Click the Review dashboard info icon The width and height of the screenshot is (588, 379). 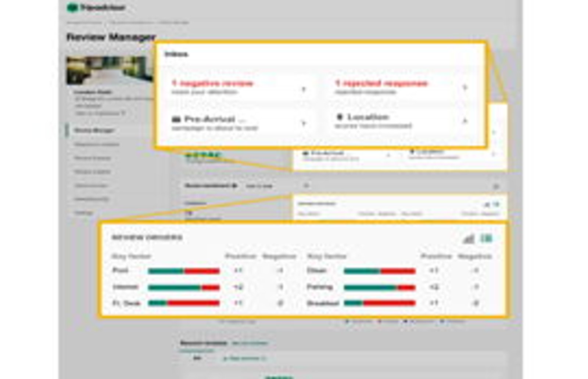(x=234, y=186)
